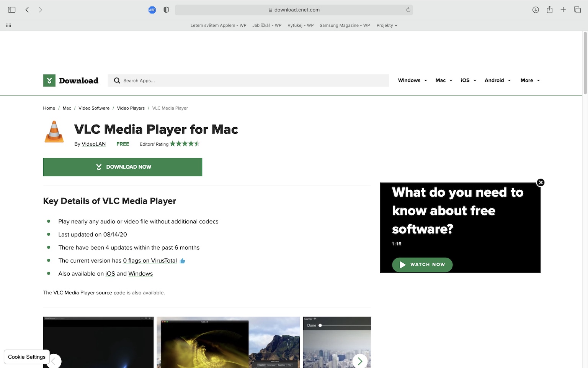Go to Video Software breadcrumb

[94, 108]
